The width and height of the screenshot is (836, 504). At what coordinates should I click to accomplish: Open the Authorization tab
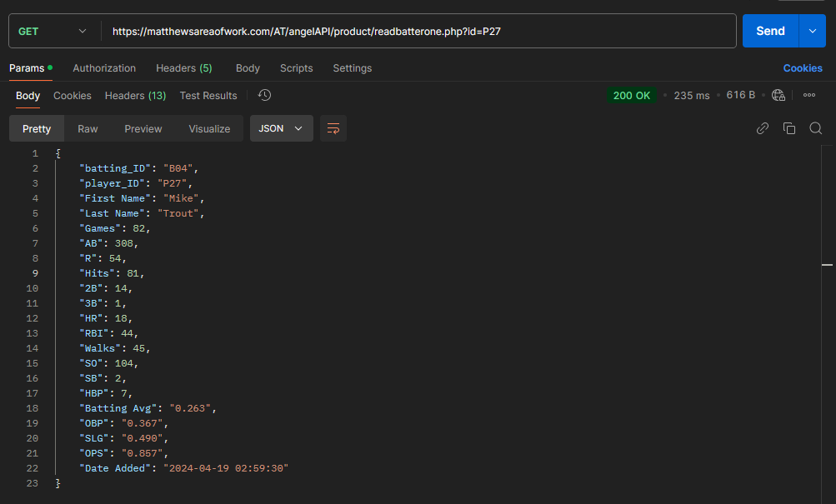[104, 68]
